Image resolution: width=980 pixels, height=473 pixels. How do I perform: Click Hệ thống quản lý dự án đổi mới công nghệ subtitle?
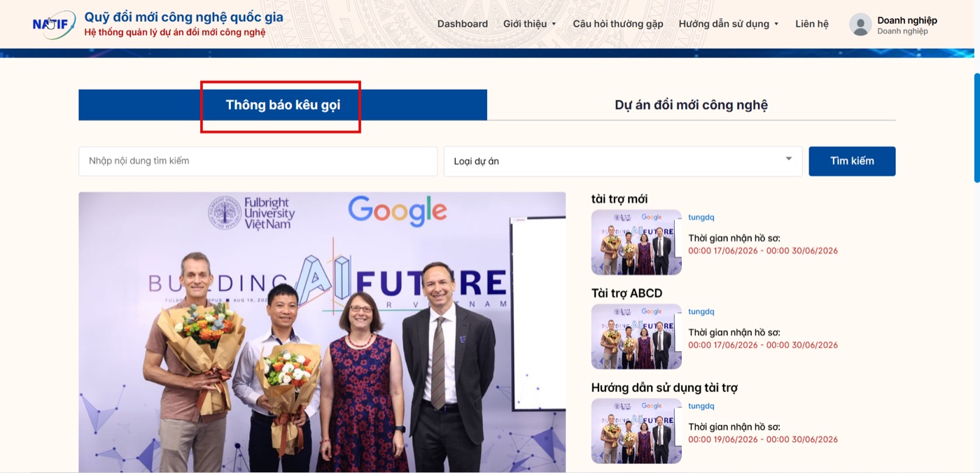[x=175, y=33]
